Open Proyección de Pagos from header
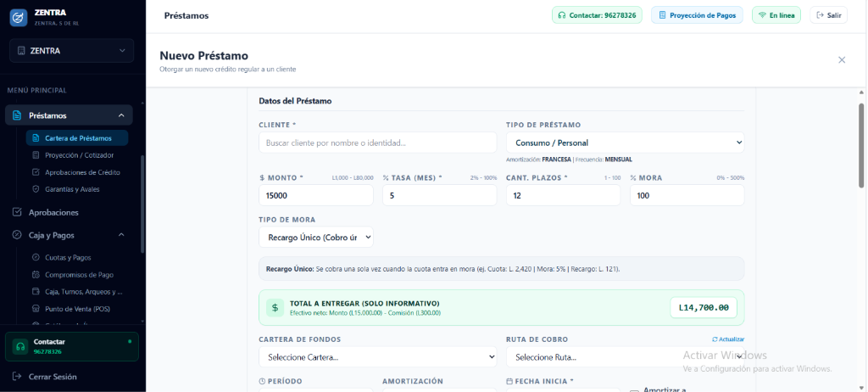The image size is (868, 392). (697, 15)
